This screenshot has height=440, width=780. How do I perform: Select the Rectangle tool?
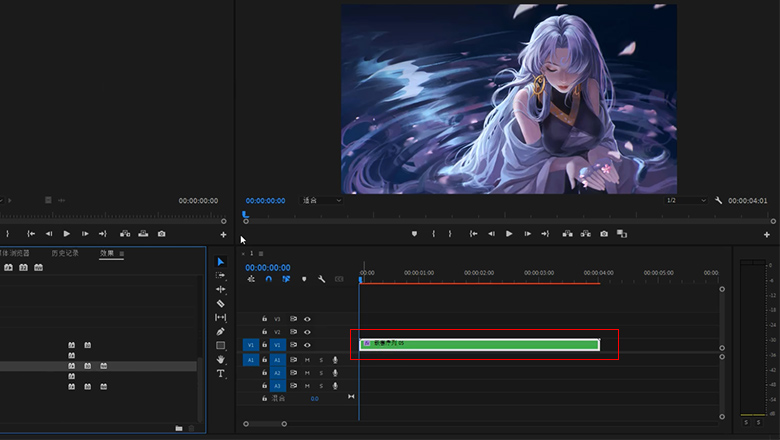pos(220,345)
